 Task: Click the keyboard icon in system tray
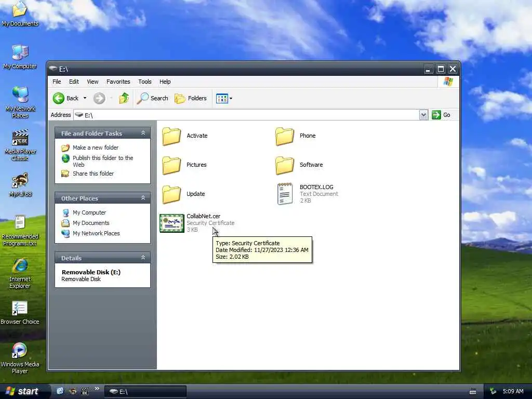[x=473, y=392]
